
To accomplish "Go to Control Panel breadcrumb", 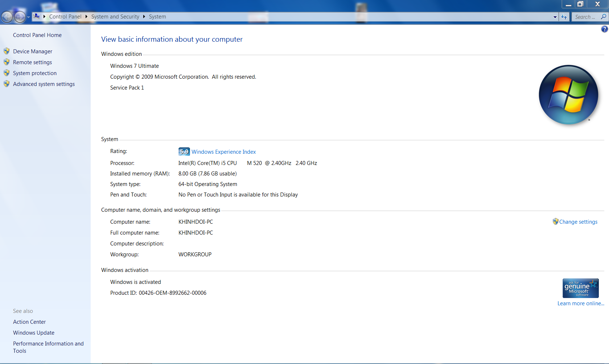I will click(x=65, y=17).
